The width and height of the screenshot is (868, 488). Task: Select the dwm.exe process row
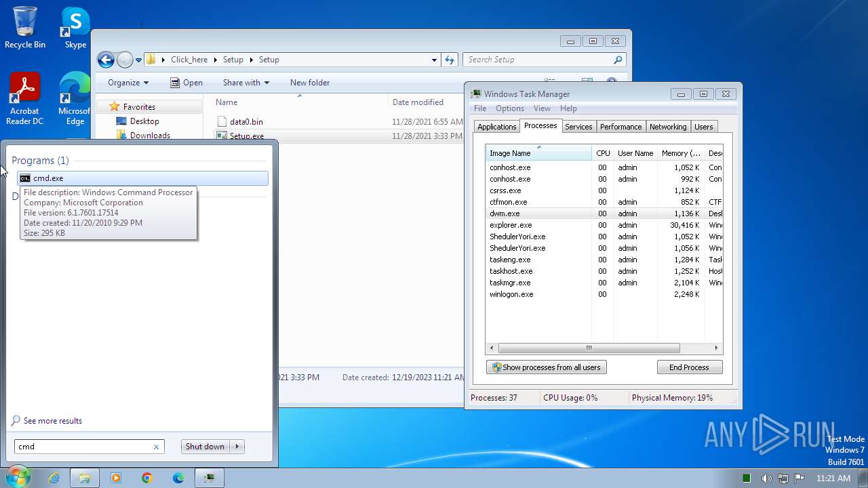click(604, 213)
